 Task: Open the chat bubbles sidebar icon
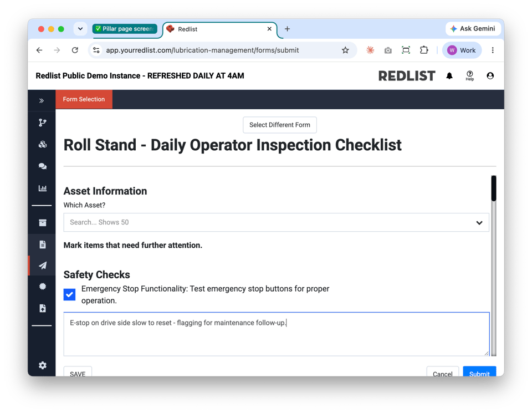(43, 166)
